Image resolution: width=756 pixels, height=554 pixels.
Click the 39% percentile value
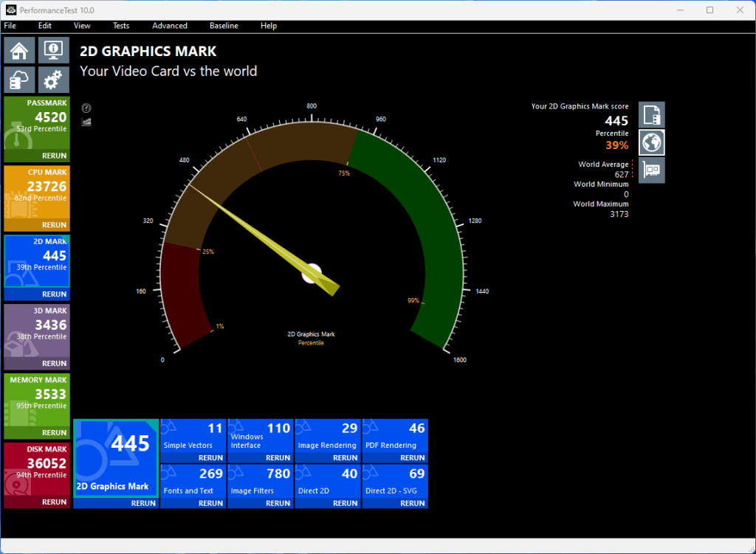pos(617,145)
